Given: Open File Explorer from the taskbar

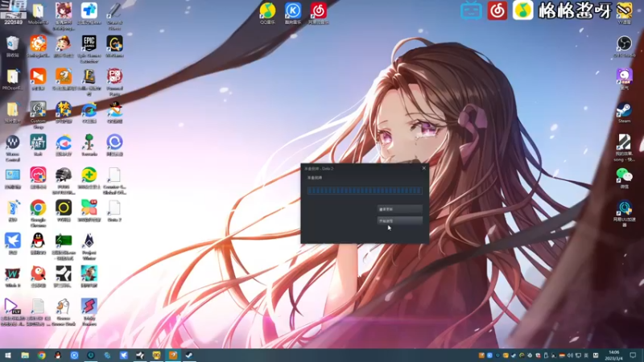Looking at the screenshot, I should [x=25, y=356].
